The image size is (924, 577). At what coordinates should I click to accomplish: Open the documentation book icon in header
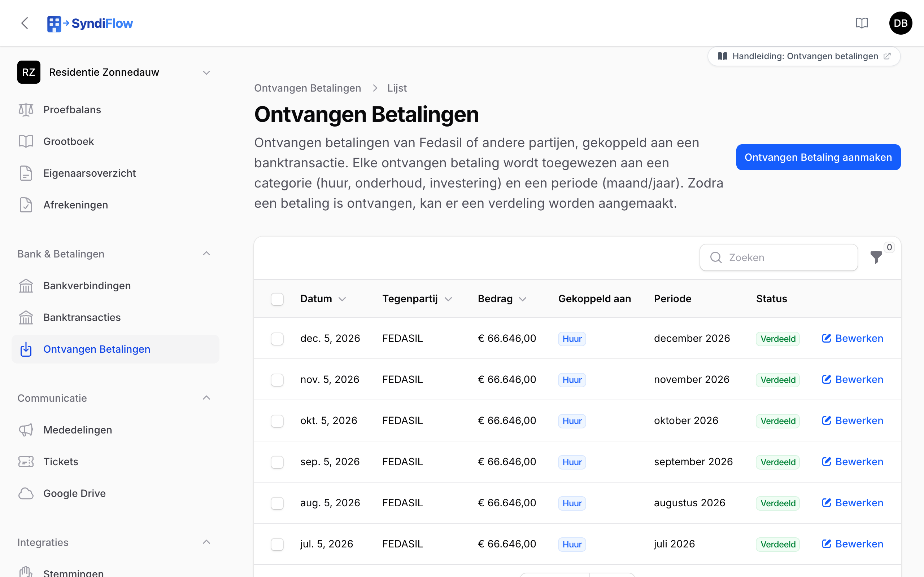[862, 23]
